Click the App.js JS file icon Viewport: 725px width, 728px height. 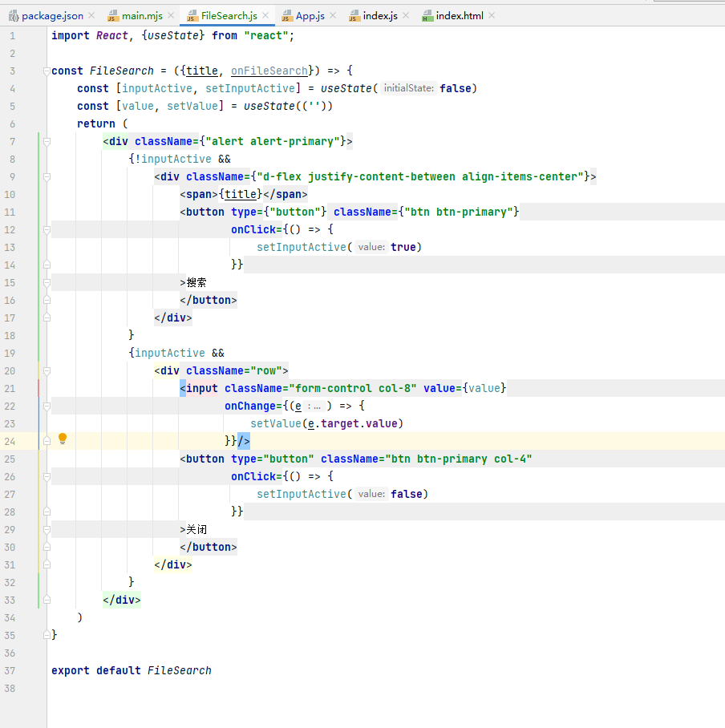[287, 16]
